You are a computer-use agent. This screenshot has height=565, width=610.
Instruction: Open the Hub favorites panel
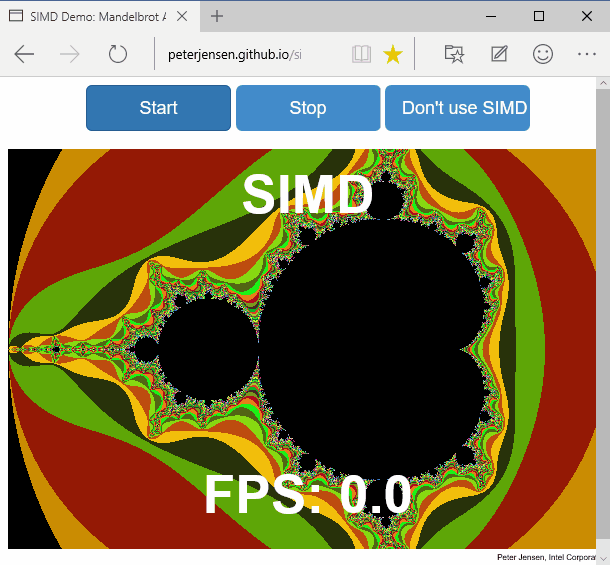[455, 54]
